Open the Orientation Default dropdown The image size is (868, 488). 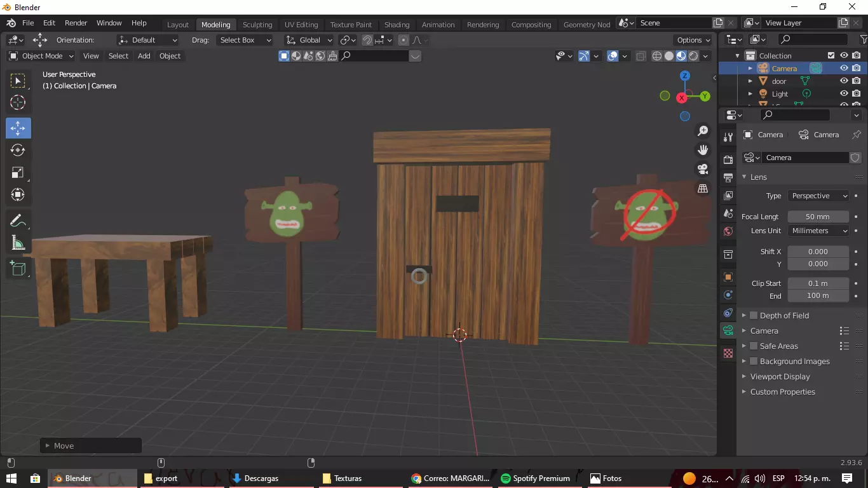[x=148, y=40]
